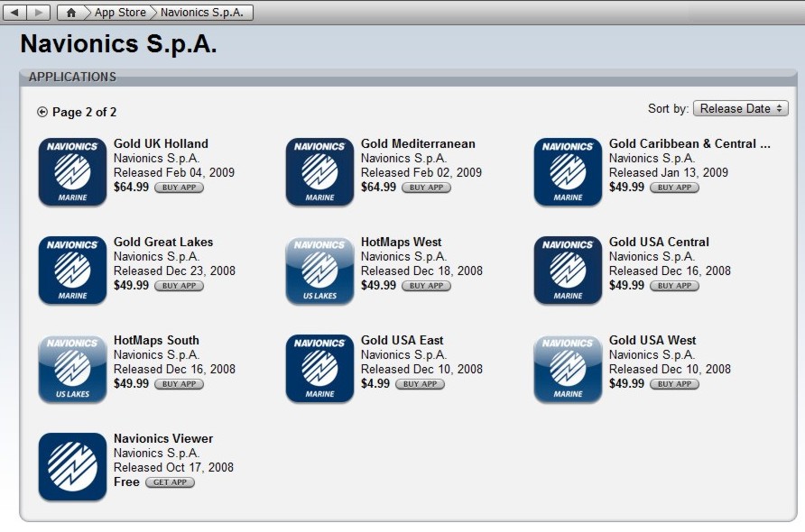Image resolution: width=805 pixels, height=532 pixels.
Task: Click 'Released Dec 23, 2008' text
Action: point(174,271)
